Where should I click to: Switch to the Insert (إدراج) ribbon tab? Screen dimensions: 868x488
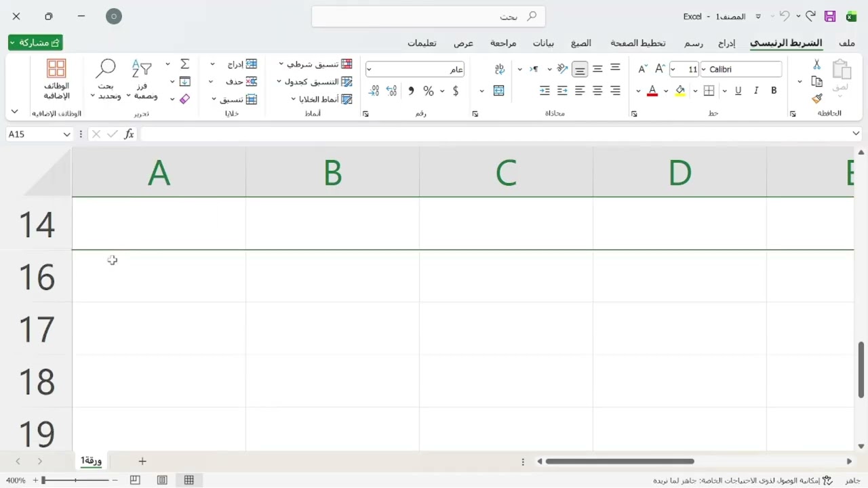tap(726, 43)
